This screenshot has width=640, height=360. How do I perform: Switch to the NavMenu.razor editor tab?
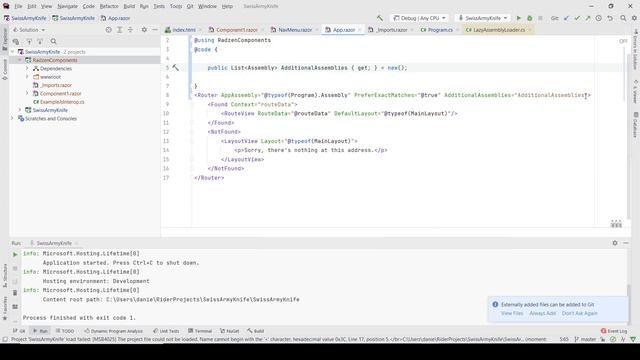point(295,30)
